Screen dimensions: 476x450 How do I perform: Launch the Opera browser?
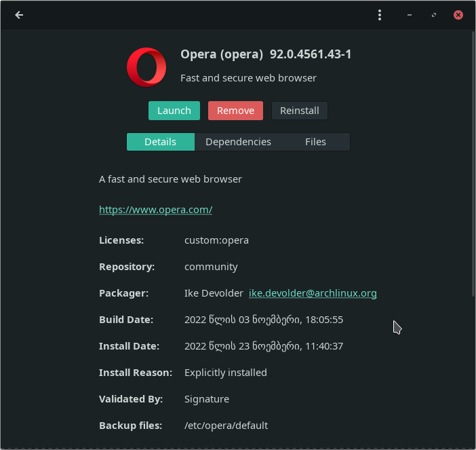(174, 111)
